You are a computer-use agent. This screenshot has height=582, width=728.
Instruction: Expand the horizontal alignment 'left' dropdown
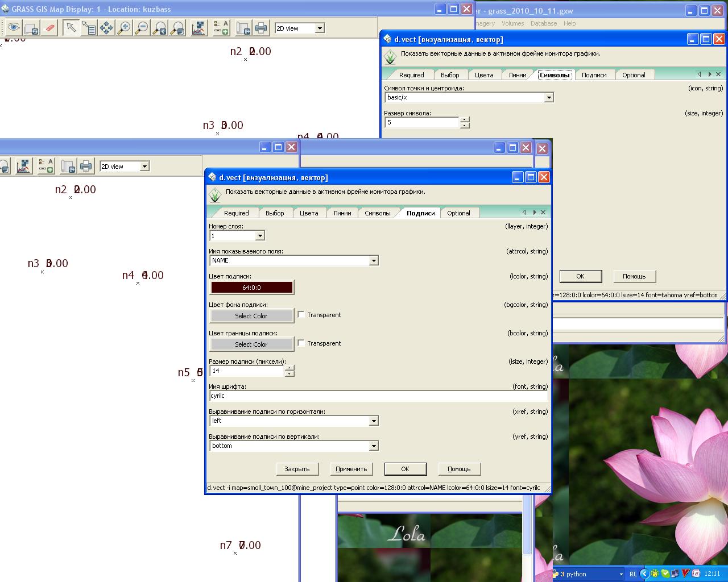point(374,421)
